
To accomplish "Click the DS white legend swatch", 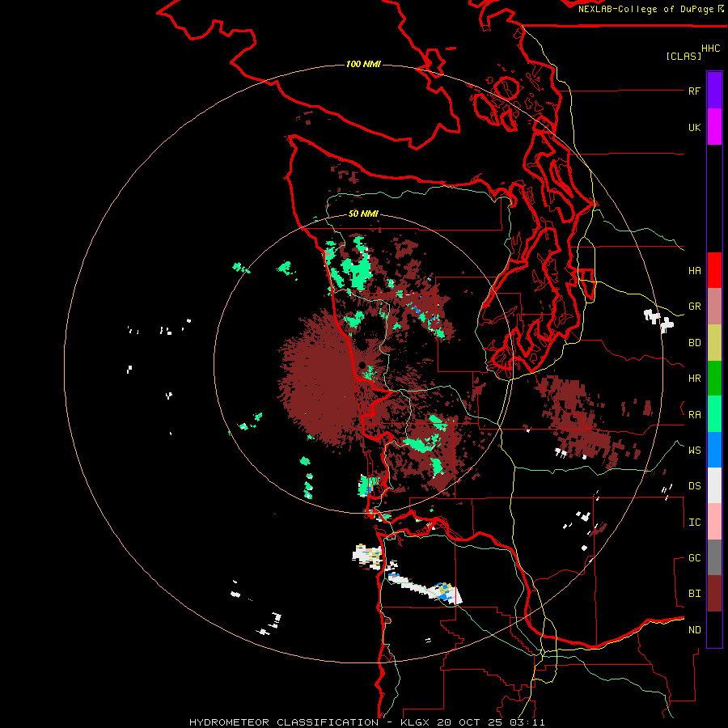I will 714,485.
